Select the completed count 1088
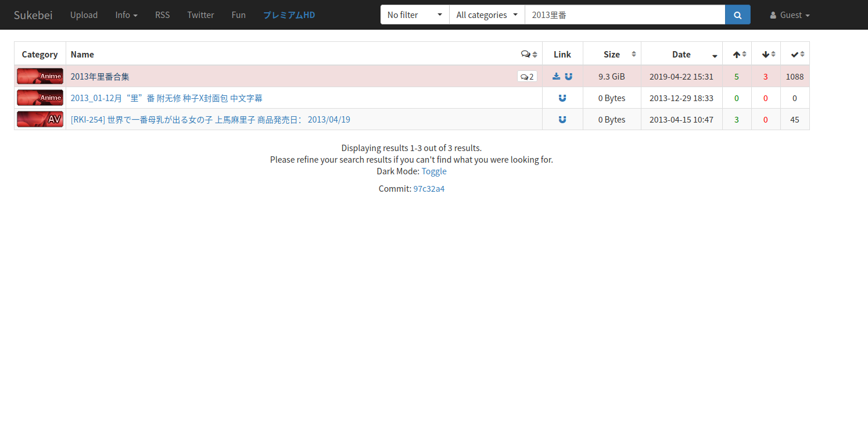This screenshot has height=441, width=868. (x=795, y=77)
